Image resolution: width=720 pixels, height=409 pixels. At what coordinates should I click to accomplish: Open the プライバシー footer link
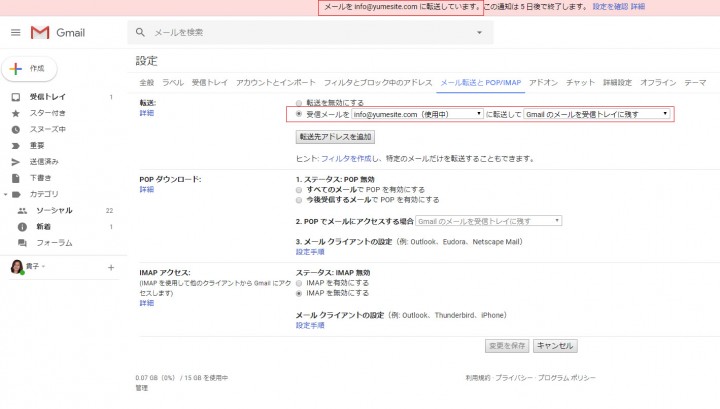point(514,378)
